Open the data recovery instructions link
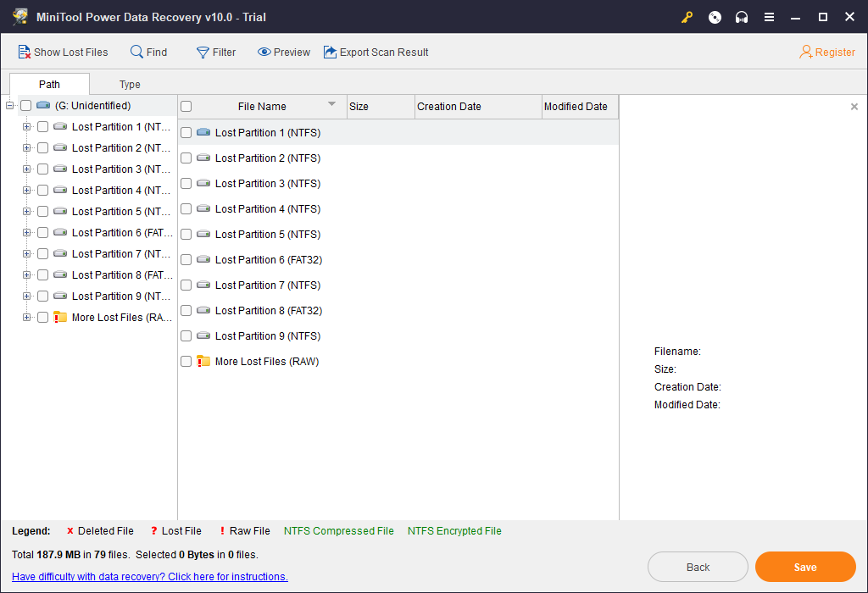The width and height of the screenshot is (868, 593). (x=150, y=577)
